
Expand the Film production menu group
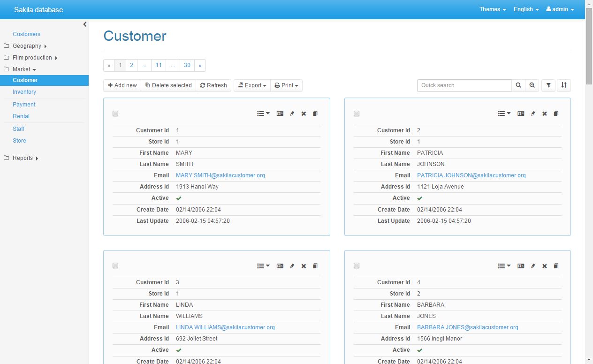pos(32,58)
